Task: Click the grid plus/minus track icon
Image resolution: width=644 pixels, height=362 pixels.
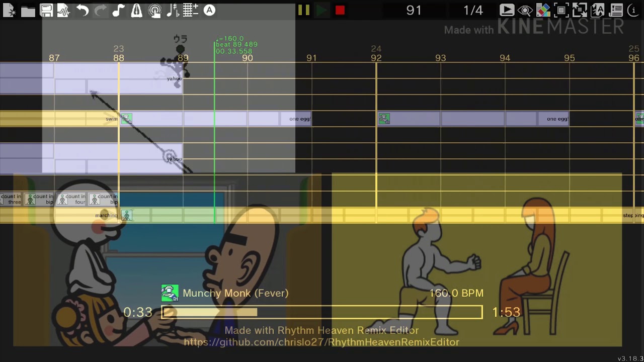Action: (x=191, y=11)
